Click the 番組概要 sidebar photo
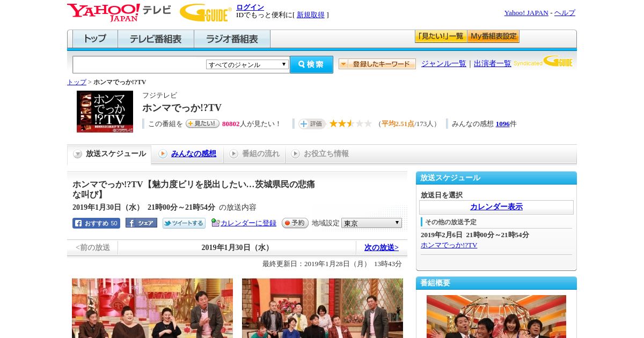 click(496, 317)
